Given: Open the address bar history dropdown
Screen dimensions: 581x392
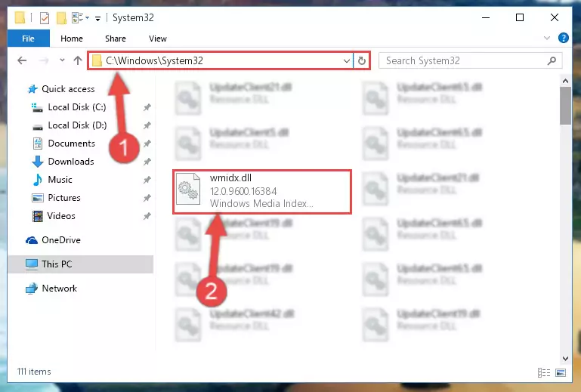Looking at the screenshot, I should [347, 60].
